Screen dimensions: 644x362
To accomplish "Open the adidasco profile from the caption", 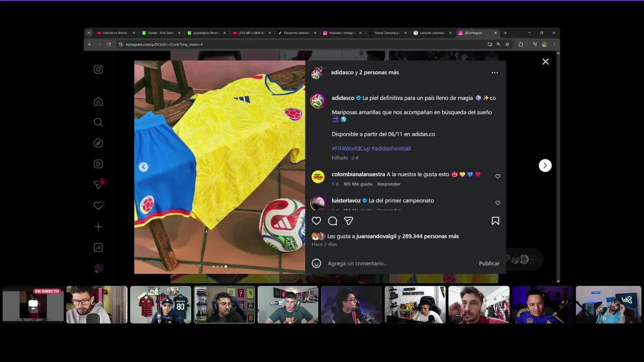I will point(343,98).
